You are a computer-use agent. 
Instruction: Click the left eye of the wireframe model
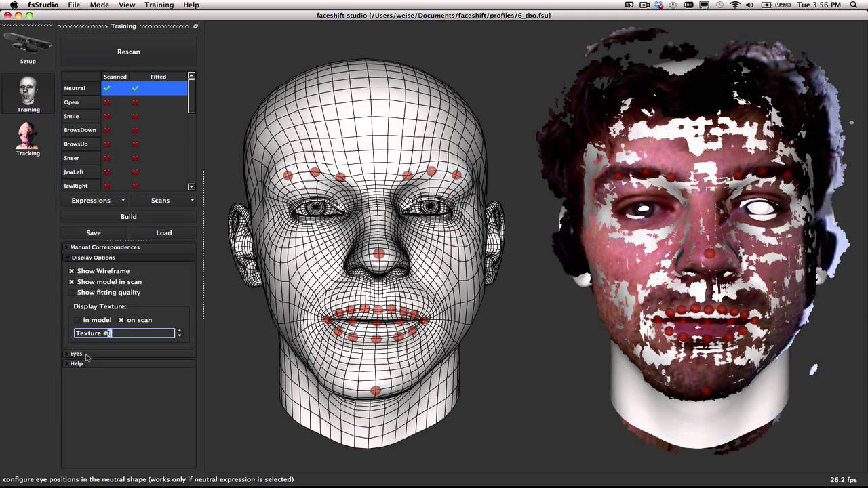coord(316,208)
